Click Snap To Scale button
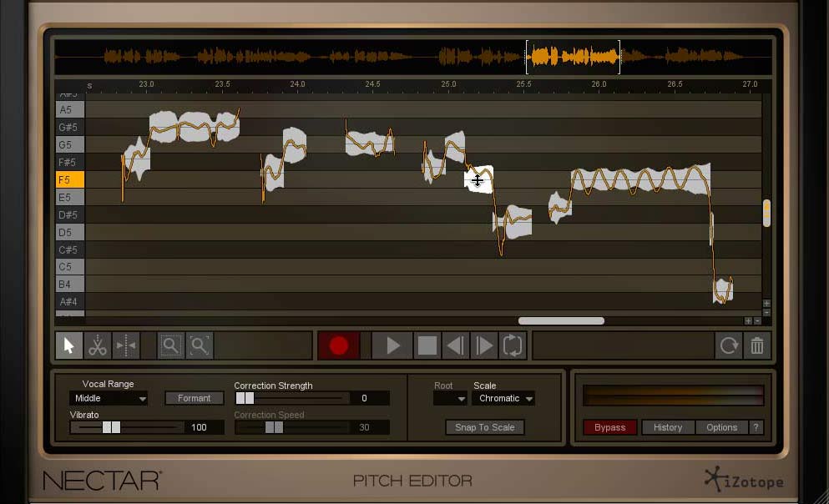The width and height of the screenshot is (829, 504). [x=485, y=427]
